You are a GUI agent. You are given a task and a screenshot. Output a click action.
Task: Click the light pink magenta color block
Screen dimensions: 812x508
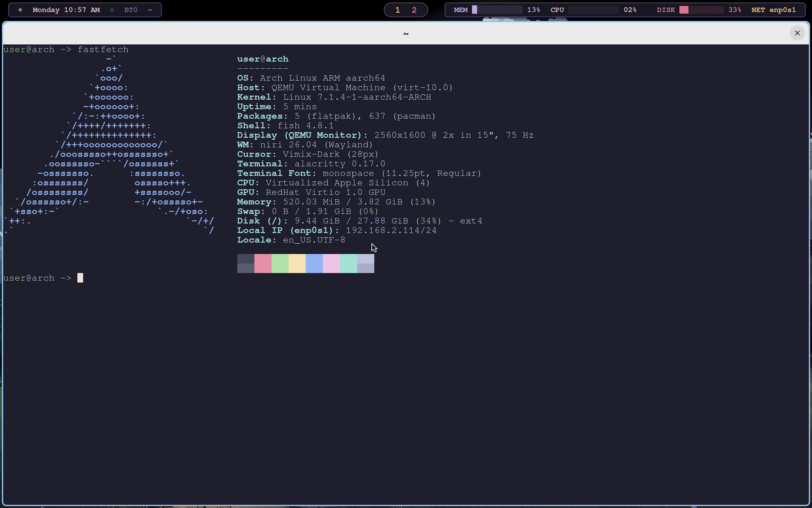[x=331, y=264]
